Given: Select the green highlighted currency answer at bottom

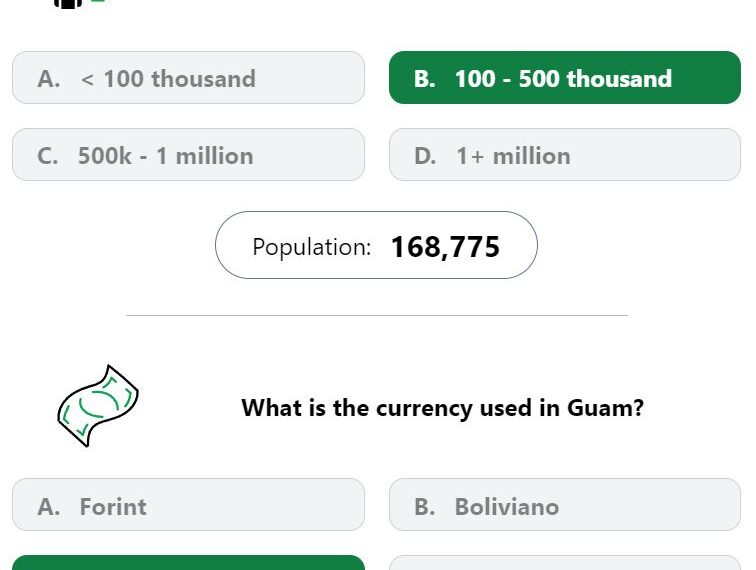Looking at the screenshot, I should 188,563.
